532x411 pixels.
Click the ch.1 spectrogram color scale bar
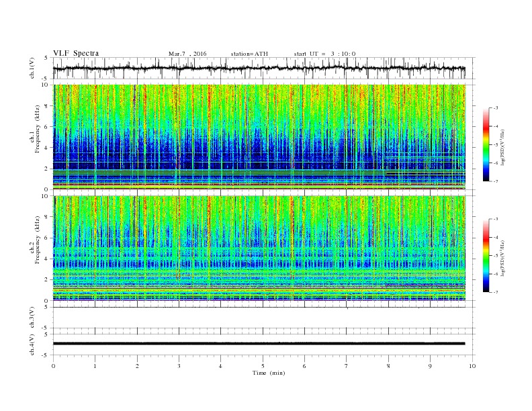[486, 144]
